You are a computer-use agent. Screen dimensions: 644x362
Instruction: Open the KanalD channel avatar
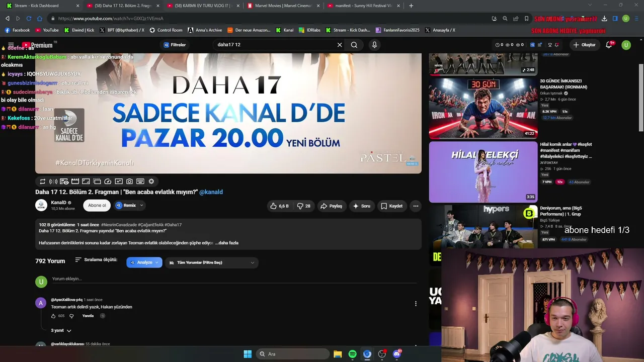(41, 205)
